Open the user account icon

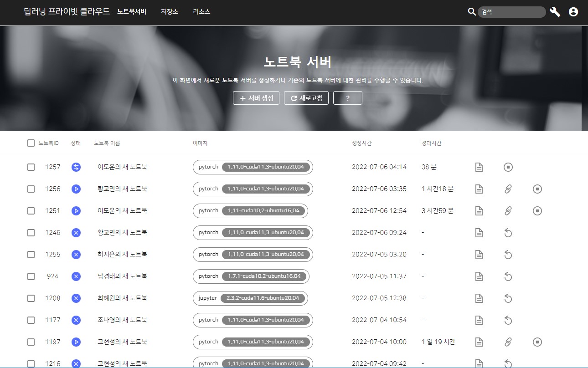tap(573, 12)
